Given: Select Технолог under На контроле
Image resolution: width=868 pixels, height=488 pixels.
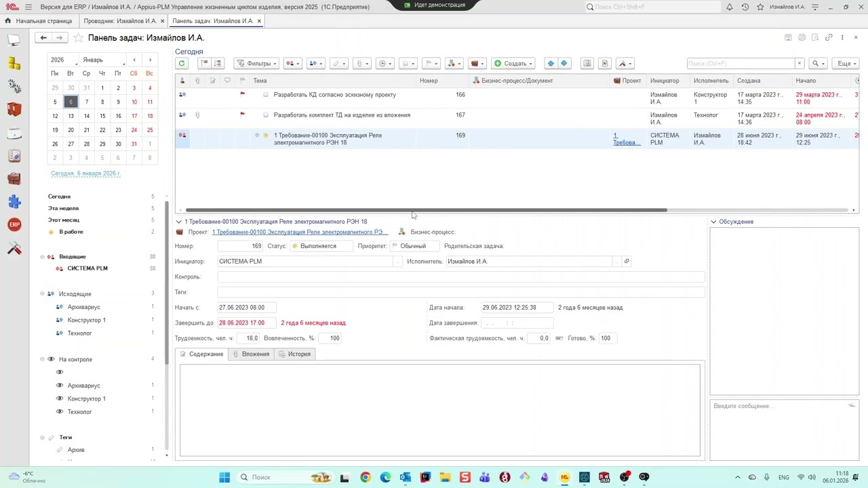Looking at the screenshot, I should pos(79,411).
